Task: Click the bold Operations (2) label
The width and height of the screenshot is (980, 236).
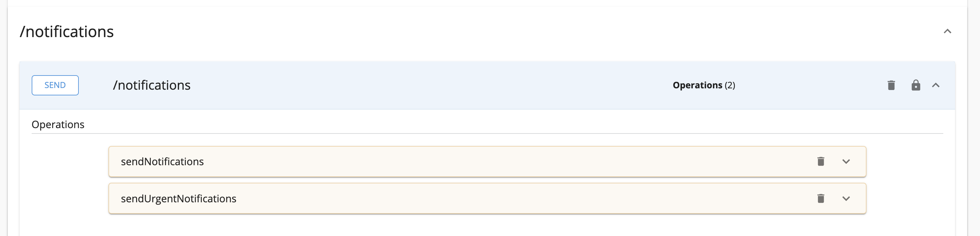Action: pos(704,85)
